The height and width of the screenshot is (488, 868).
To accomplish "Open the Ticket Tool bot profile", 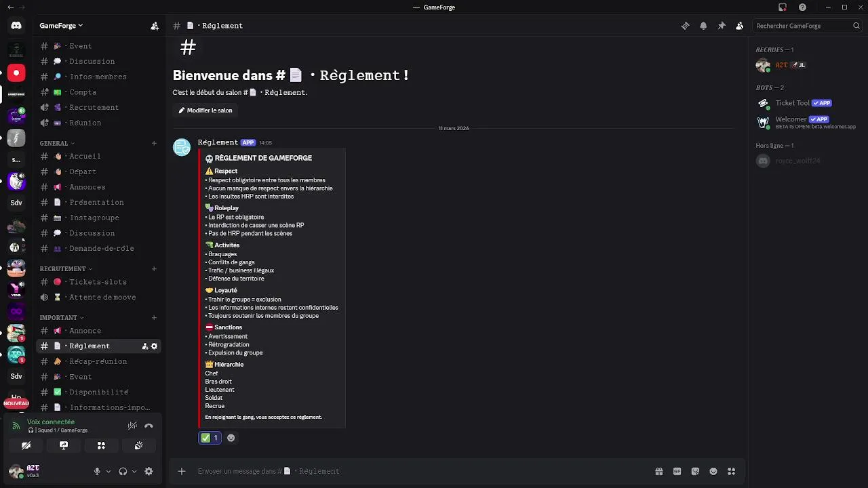I will pos(807,103).
